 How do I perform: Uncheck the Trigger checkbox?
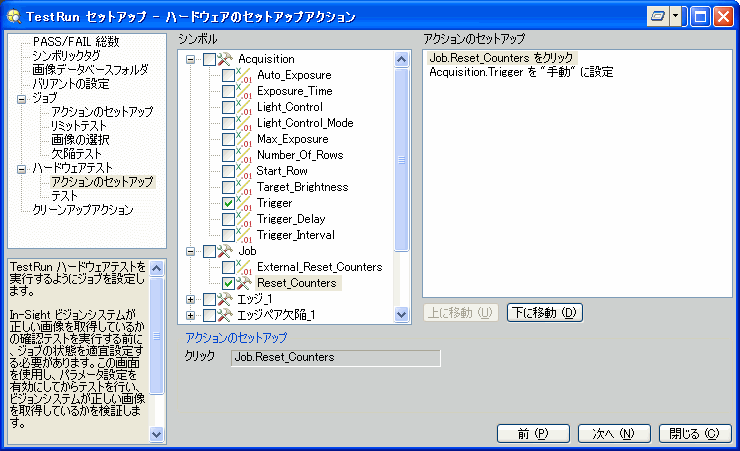pyautogui.click(x=228, y=203)
